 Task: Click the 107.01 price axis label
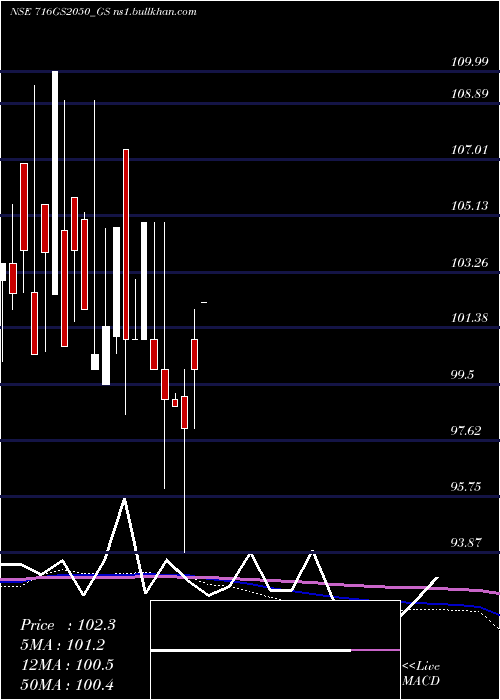point(469,150)
